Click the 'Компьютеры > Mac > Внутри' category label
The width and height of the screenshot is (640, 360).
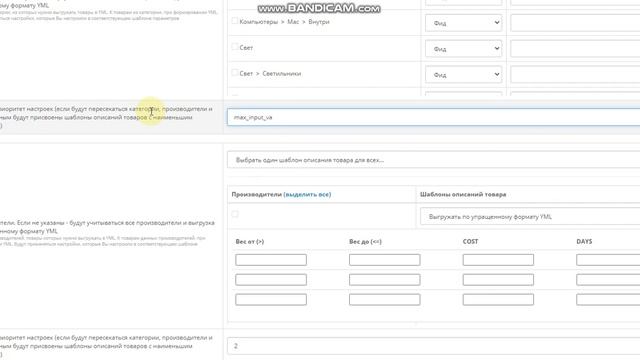[x=284, y=22]
